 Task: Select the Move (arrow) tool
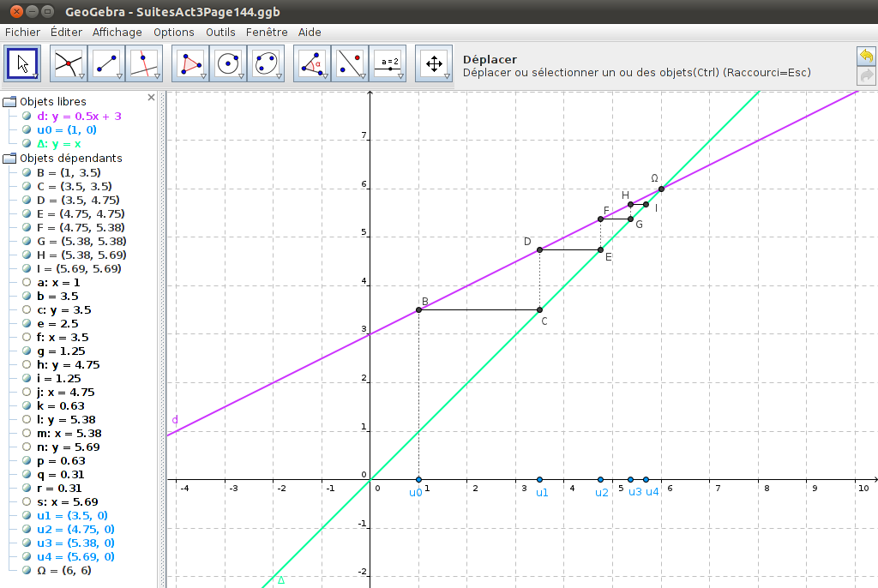[x=22, y=63]
